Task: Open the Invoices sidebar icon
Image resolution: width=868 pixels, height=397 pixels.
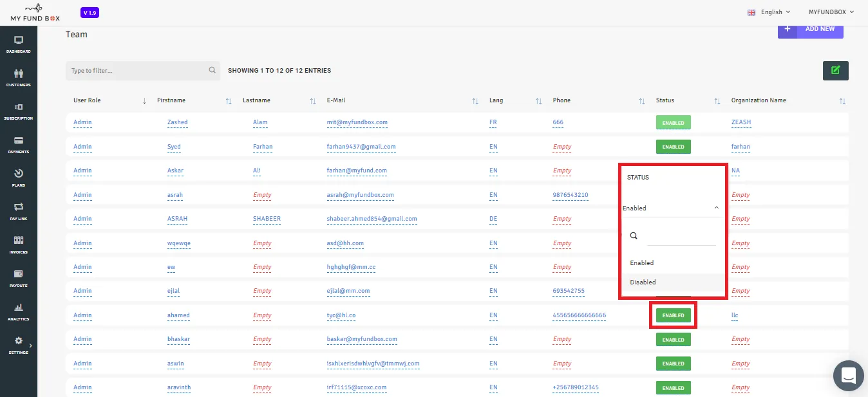Action: tap(18, 241)
